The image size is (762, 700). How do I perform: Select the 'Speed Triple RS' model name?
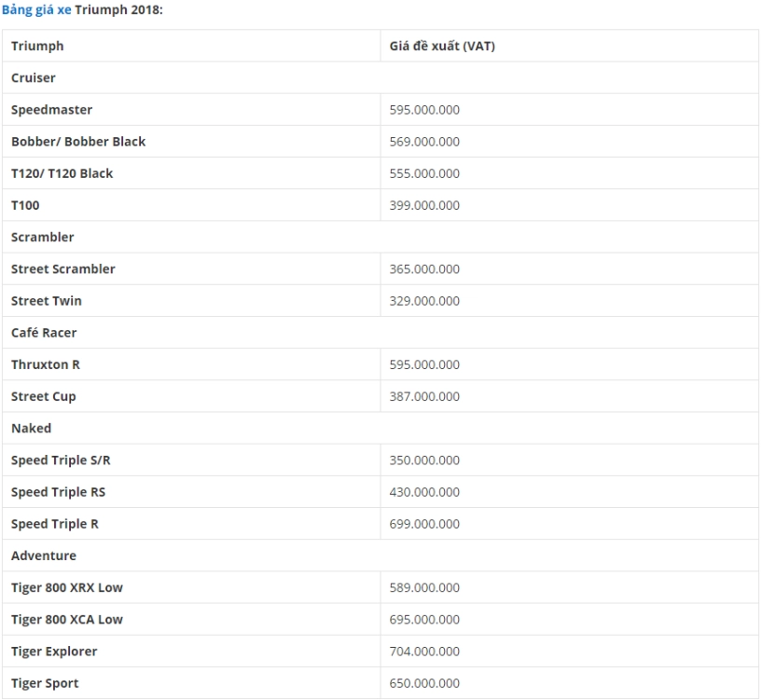59,492
